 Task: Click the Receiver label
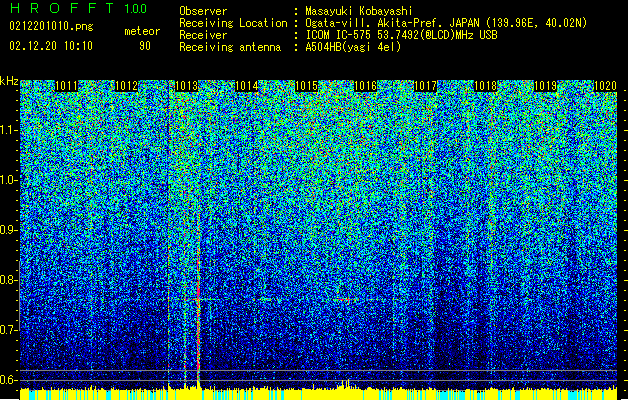[203, 35]
